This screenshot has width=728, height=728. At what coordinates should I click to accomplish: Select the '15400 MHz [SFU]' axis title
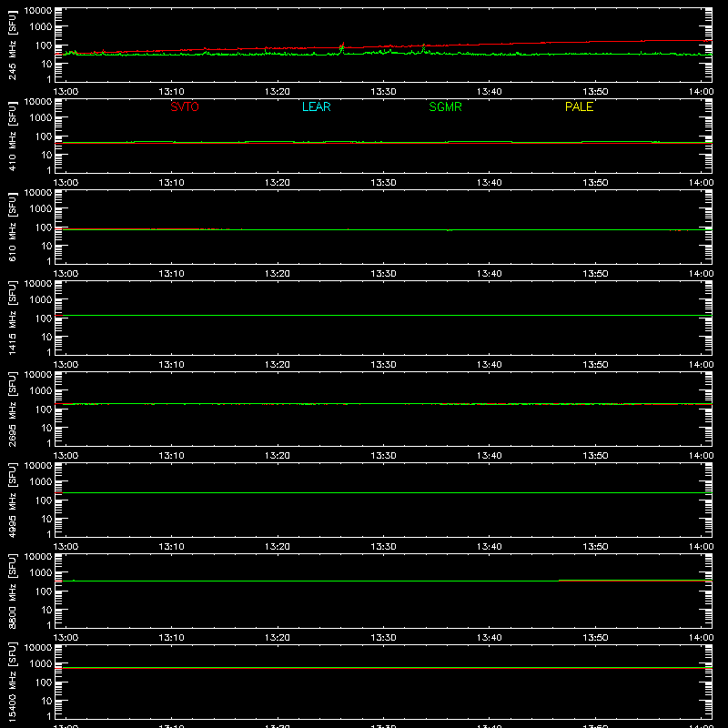[x=12, y=682]
